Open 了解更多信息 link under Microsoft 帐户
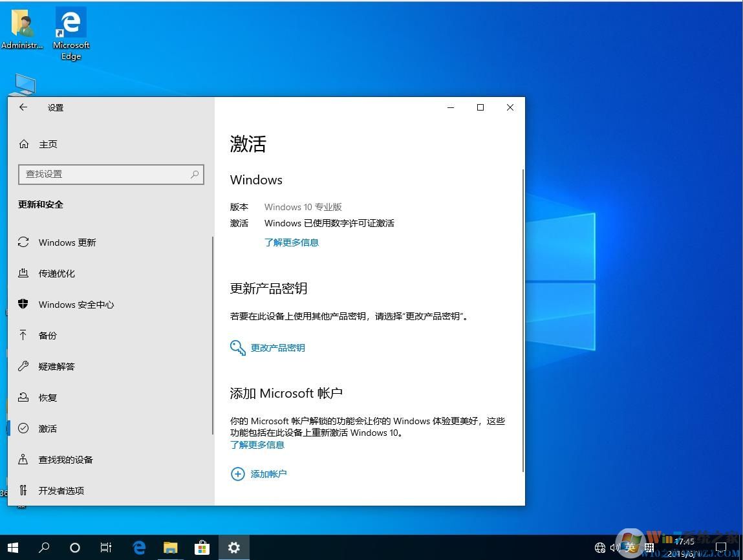The image size is (743, 560). (x=257, y=444)
